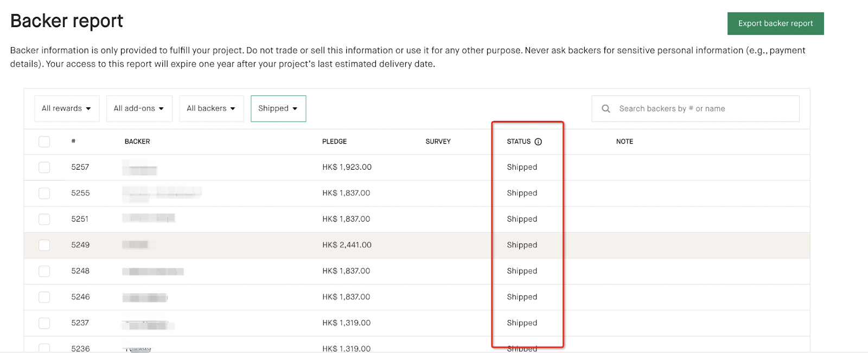This screenshot has width=868, height=353.
Task: Toggle checkbox next to backer 5246
Action: click(44, 297)
